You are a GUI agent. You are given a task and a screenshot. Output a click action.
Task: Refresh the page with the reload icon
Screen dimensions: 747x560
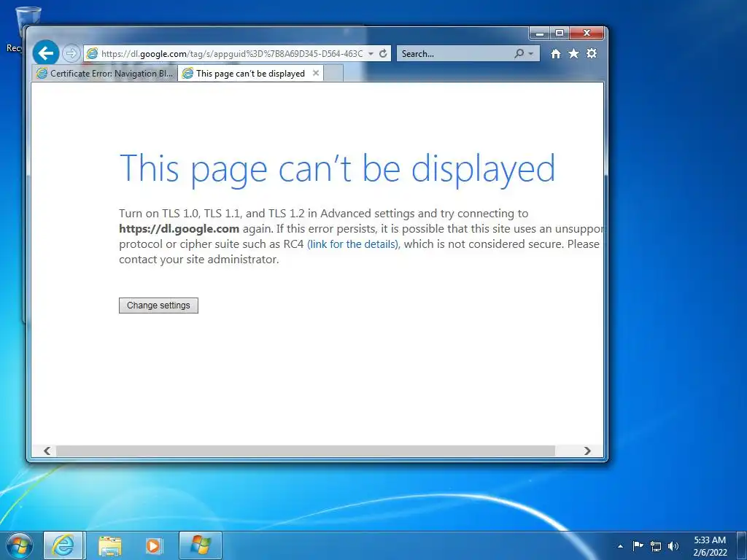coord(383,53)
